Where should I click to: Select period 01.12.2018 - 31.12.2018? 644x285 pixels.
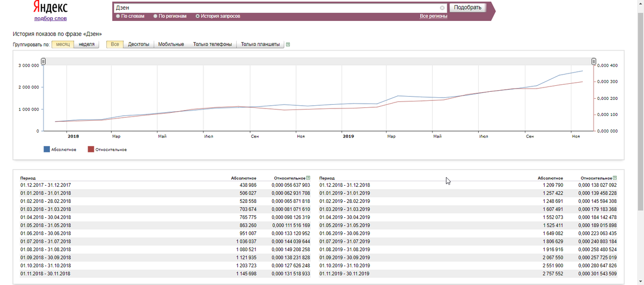[345, 185]
